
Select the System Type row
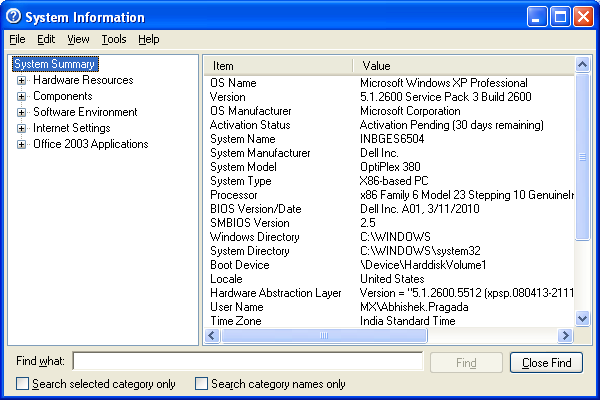(x=390, y=181)
